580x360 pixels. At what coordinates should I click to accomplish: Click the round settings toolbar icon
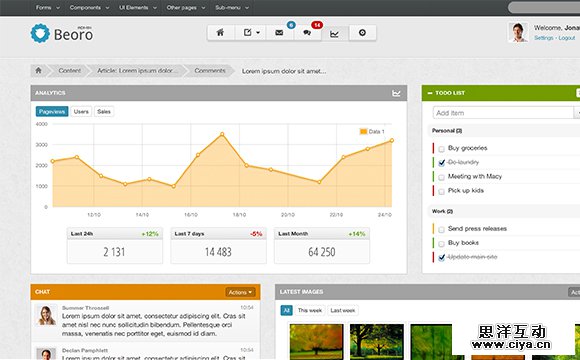click(362, 33)
